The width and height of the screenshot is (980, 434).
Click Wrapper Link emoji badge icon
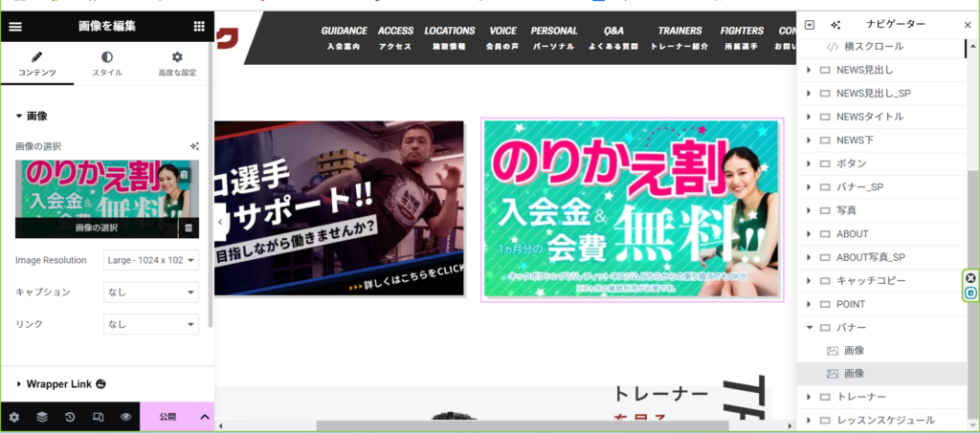[100, 384]
